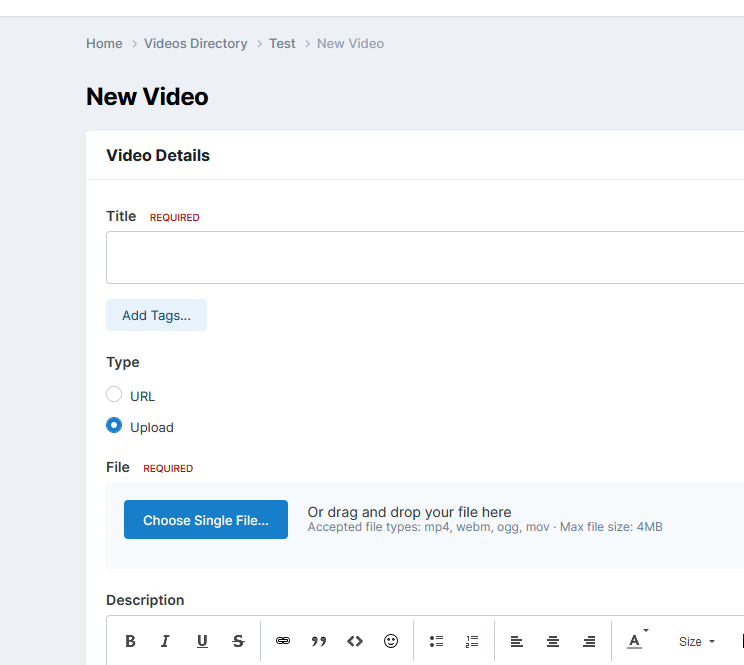Screen dimensions: 744x665
Task: Insert a numbered list
Action: pos(472,641)
